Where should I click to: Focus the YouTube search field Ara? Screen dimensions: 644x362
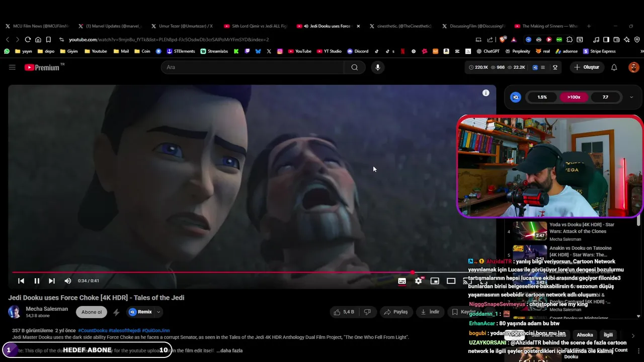pos(253,67)
